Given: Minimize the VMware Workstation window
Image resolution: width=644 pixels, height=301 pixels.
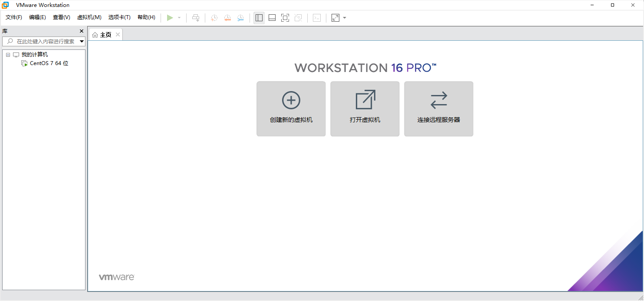Looking at the screenshot, I should [x=593, y=5].
